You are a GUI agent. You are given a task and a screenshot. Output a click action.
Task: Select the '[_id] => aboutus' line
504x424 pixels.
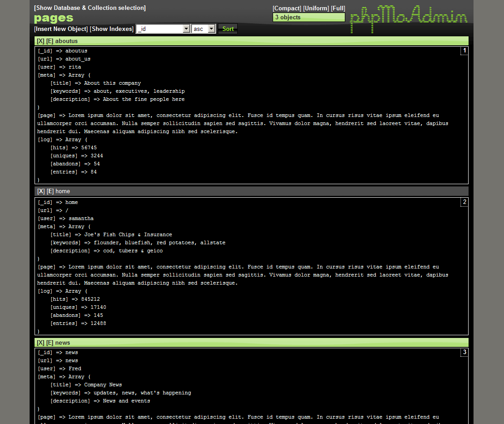tap(62, 51)
